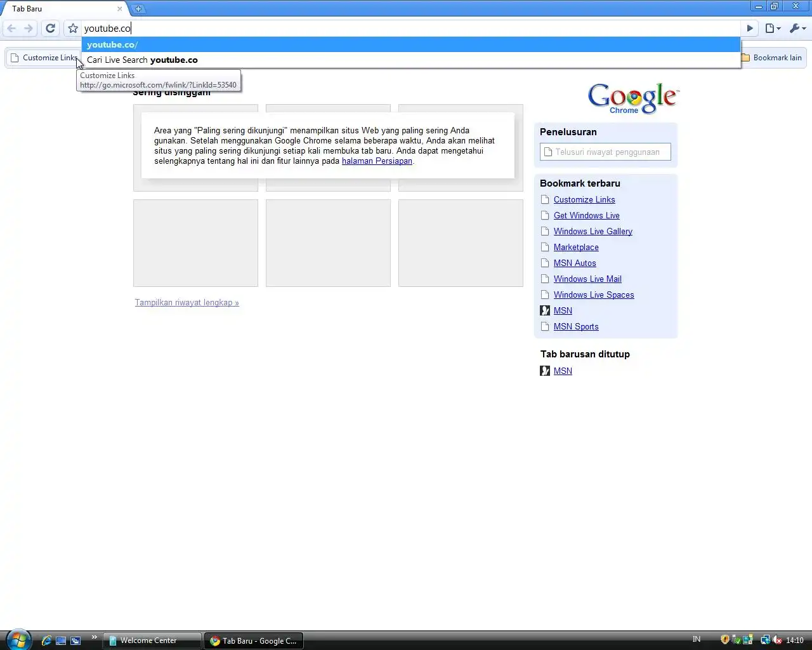812x650 pixels.
Task: Click the Telusuri riwayat penggunaan search box
Action: [x=605, y=152]
